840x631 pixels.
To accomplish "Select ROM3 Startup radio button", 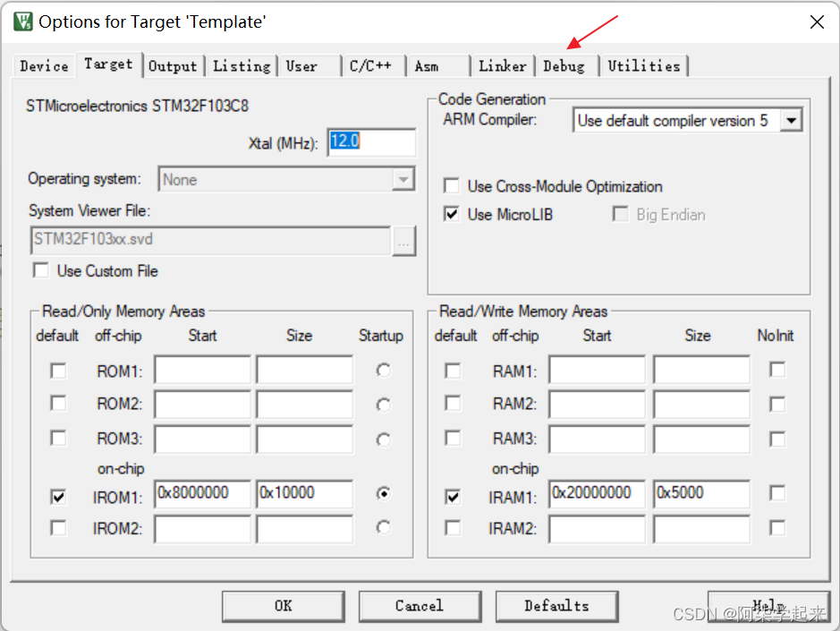I will 383,439.
